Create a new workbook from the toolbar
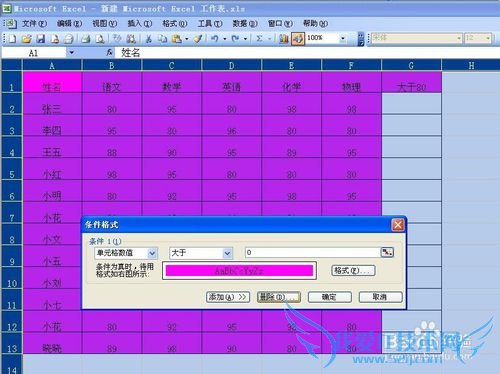 [12, 39]
